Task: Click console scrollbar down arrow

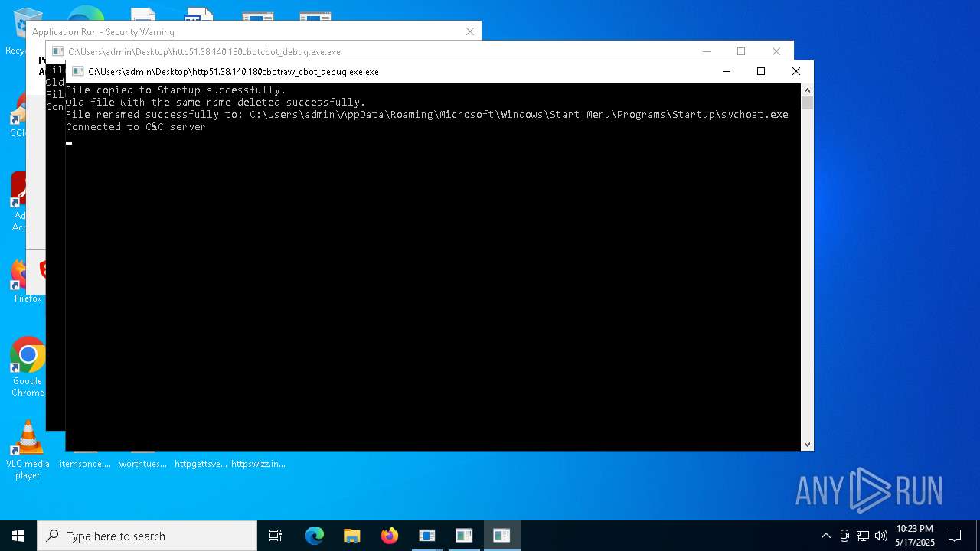Action: click(807, 445)
